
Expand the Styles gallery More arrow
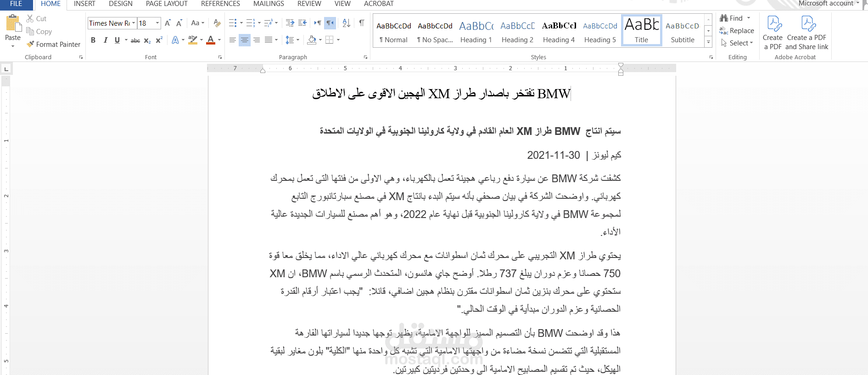pos(709,42)
